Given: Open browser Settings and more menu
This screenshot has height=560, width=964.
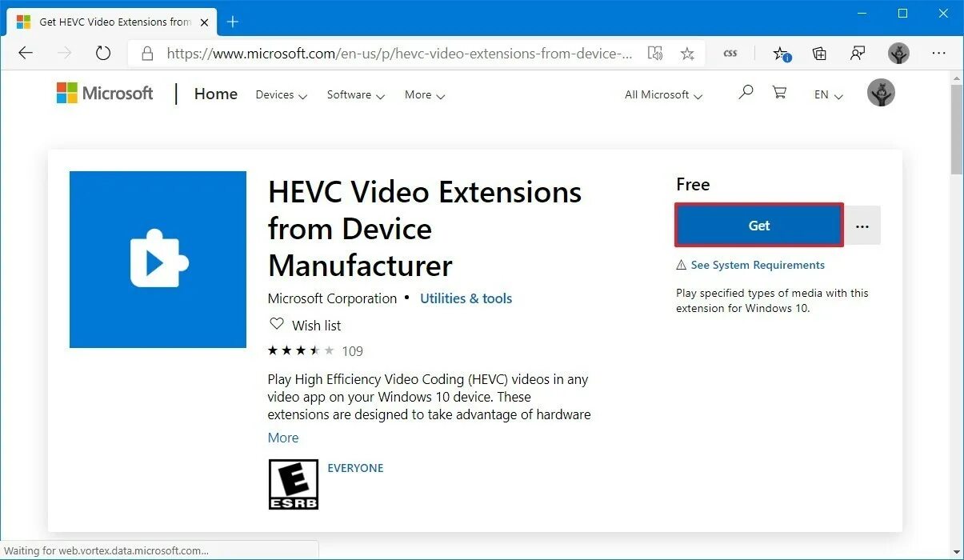Looking at the screenshot, I should pyautogui.click(x=939, y=54).
